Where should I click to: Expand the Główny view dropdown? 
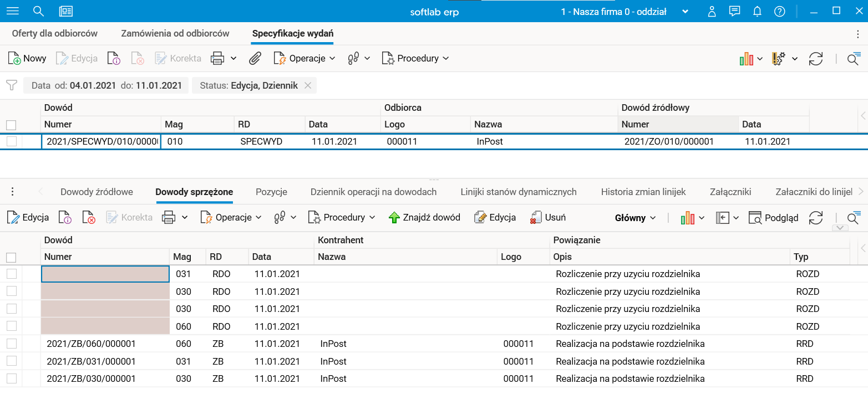[636, 218]
